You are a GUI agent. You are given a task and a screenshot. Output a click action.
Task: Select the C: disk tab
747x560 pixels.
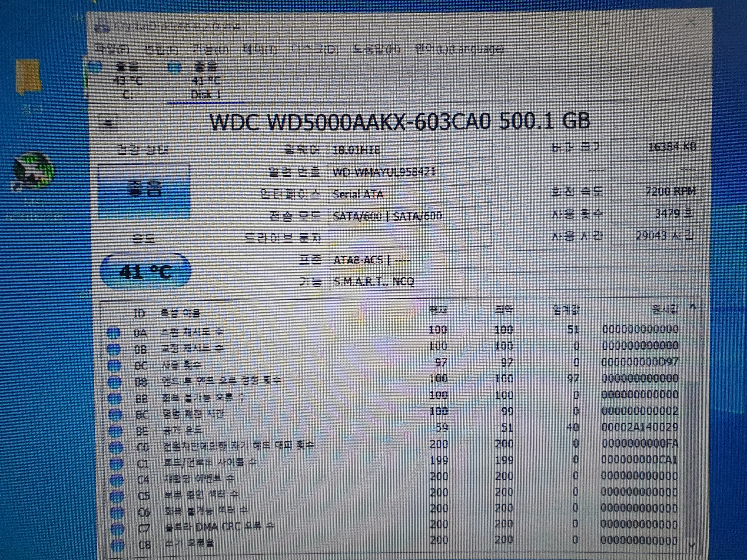(x=127, y=81)
